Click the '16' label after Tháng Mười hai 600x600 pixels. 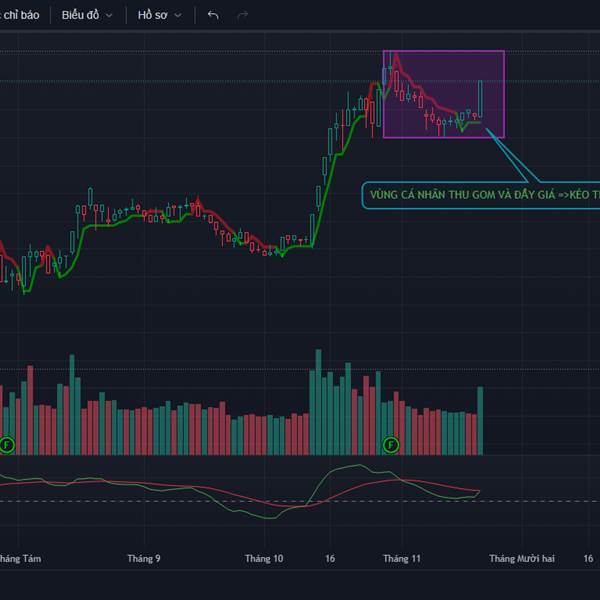pos(588,559)
